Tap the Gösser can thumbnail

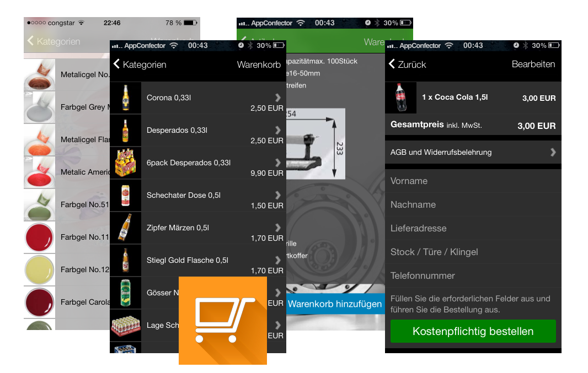click(126, 293)
